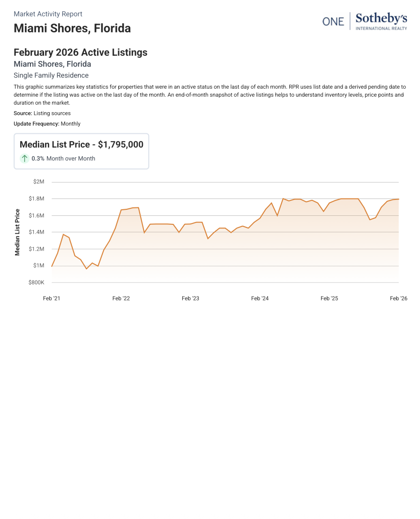Click the Single Family Residence subtitle
This screenshot has height=519, width=420.
pos(51,75)
